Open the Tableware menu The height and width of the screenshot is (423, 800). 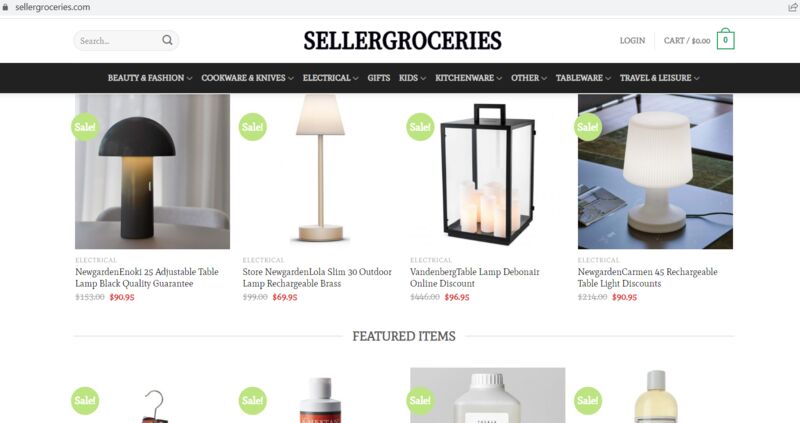pyautogui.click(x=583, y=78)
